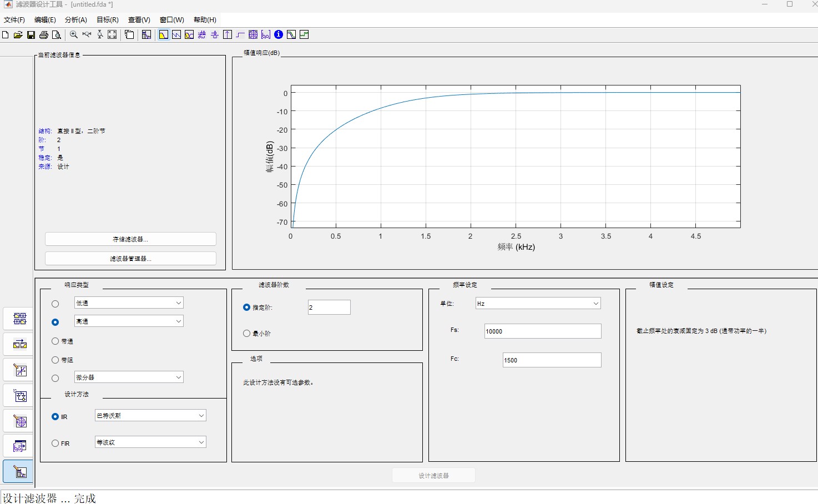Open the pole-zero editor sidebar panel

click(x=20, y=421)
